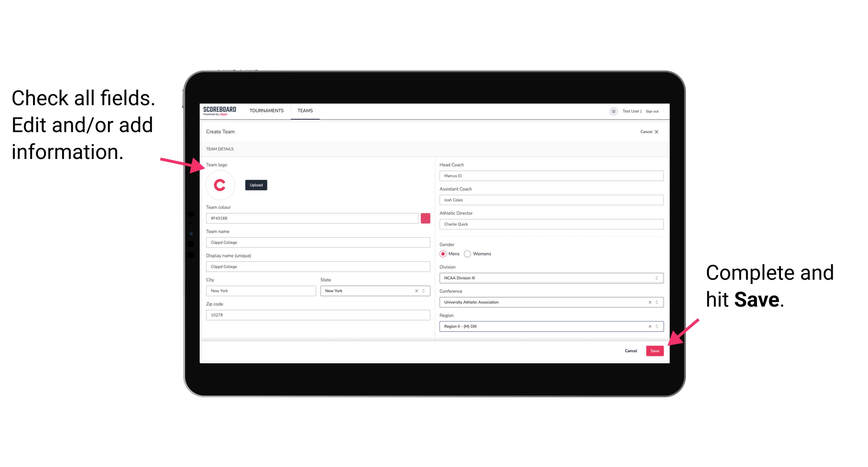Image resolution: width=868 pixels, height=467 pixels.
Task: Select the Teams tab
Action: point(304,111)
